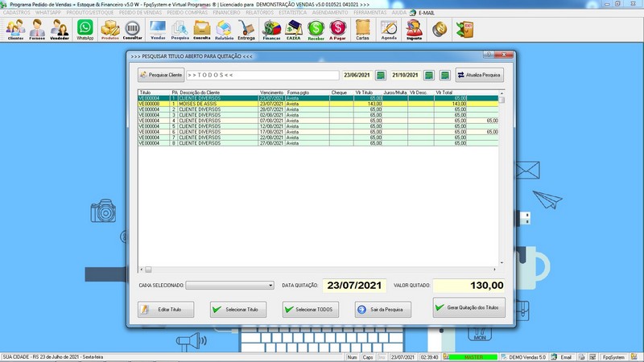
Task: Click the printer icon in the status bar
Action: tap(581, 357)
